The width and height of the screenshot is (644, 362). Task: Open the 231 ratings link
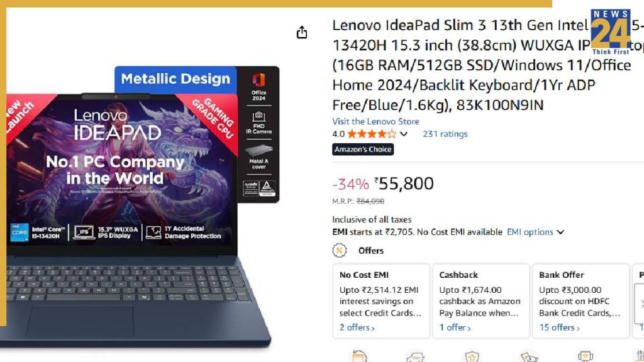click(445, 134)
